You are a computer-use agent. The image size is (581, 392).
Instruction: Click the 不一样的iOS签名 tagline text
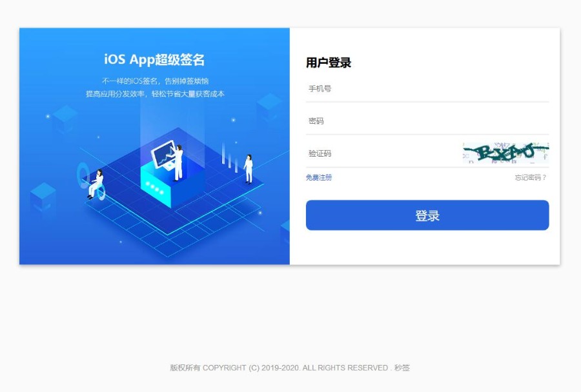155,81
